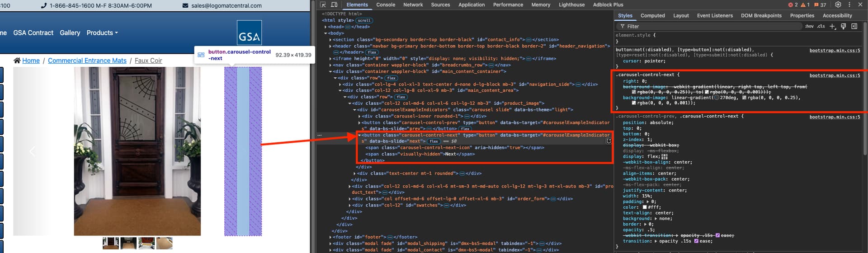Open the Accessibility pane tab

837,15
